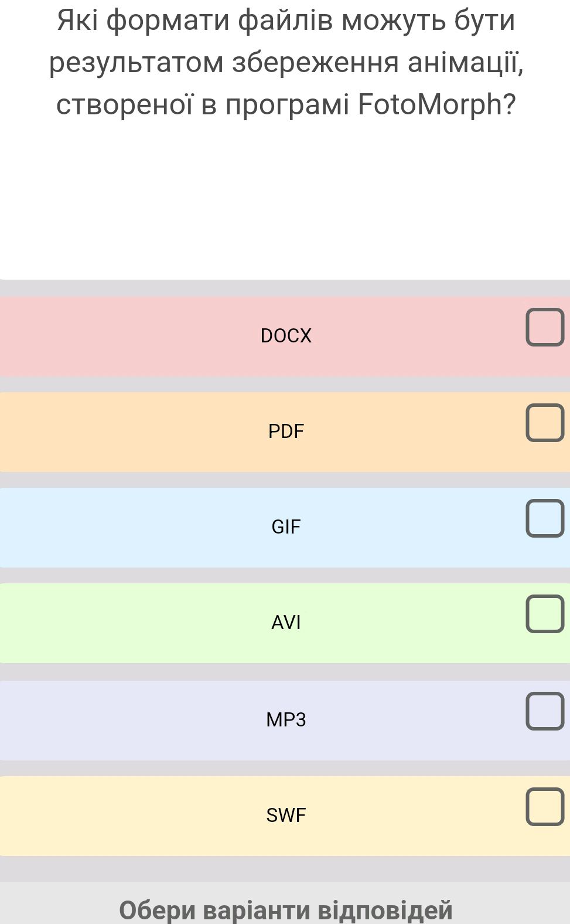
Task: Click the word "збереження" in the question
Action: pyautogui.click(x=316, y=63)
